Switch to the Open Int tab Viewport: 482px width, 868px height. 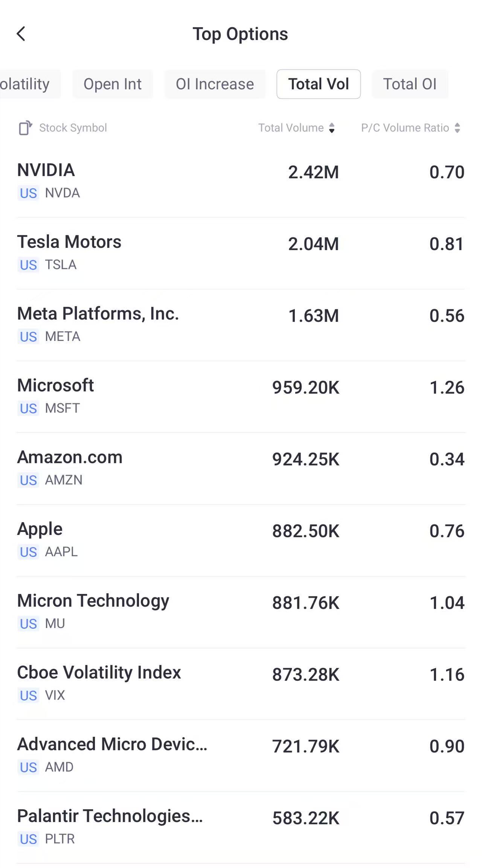click(113, 84)
